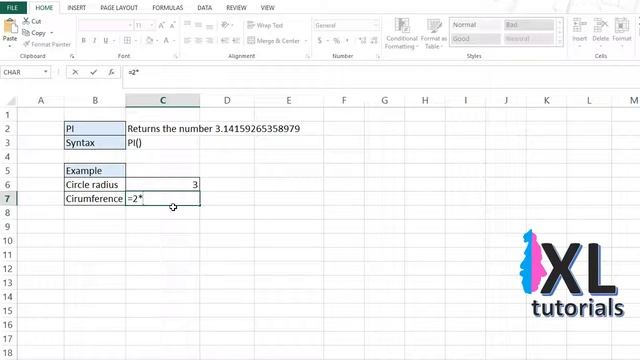Expand the cell styles gallery

(560, 41)
